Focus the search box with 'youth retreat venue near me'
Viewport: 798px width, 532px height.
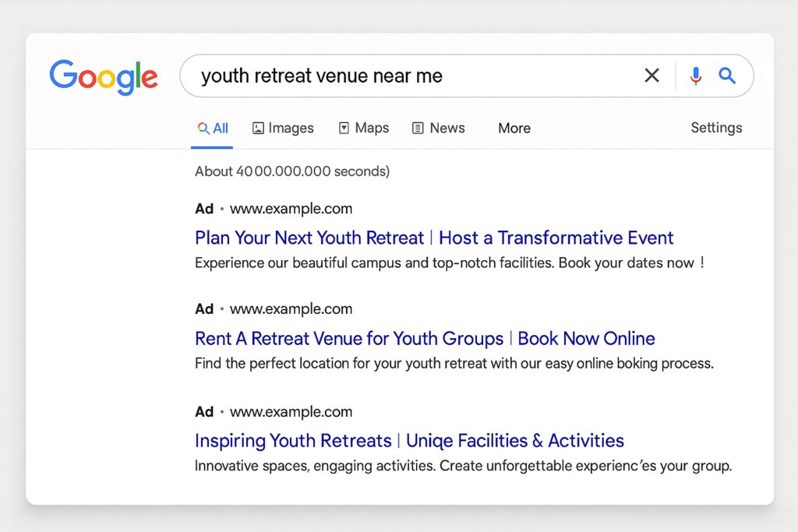466,76
